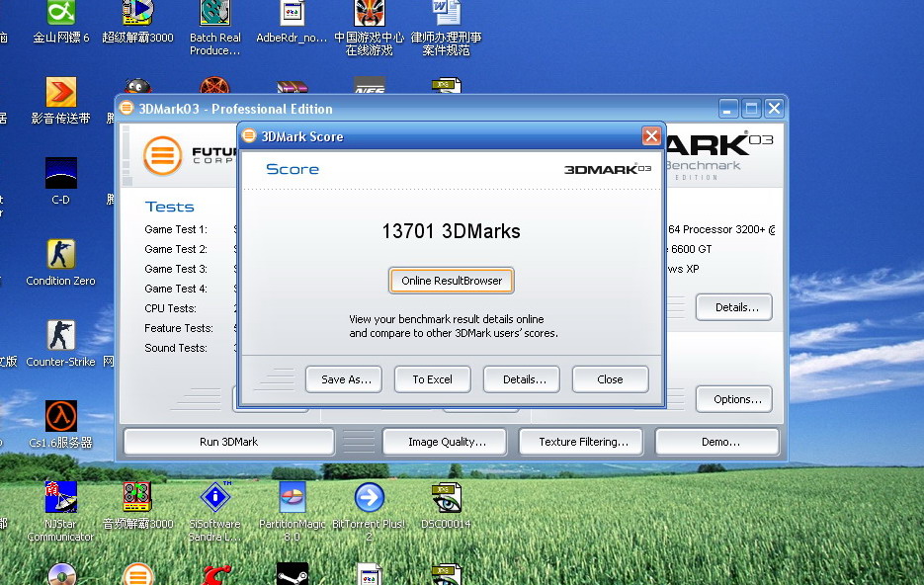Click the "Feature Tests:" label
The height and width of the screenshot is (585, 924).
(179, 328)
